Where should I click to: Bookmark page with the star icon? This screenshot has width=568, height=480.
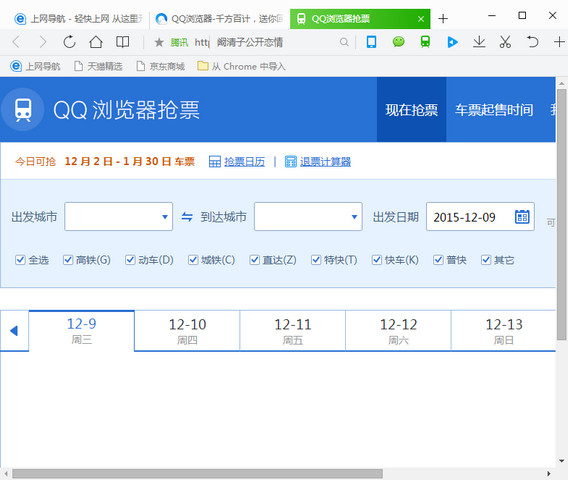pos(159,42)
